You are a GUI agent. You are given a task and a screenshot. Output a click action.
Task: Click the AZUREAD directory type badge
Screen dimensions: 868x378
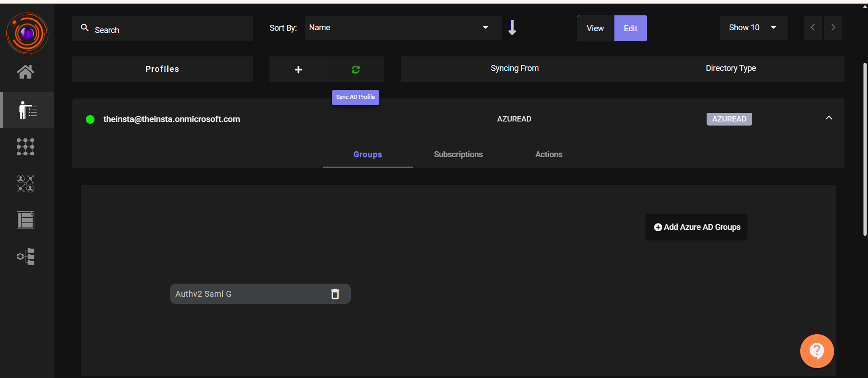(729, 119)
